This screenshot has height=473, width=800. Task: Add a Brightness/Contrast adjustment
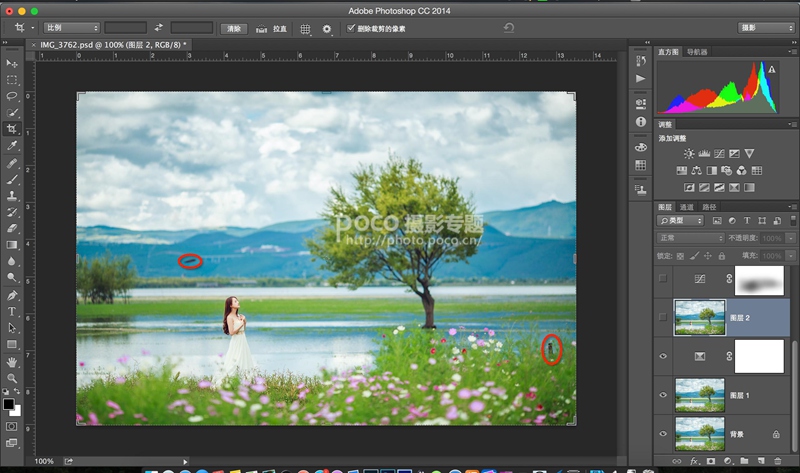(x=689, y=154)
